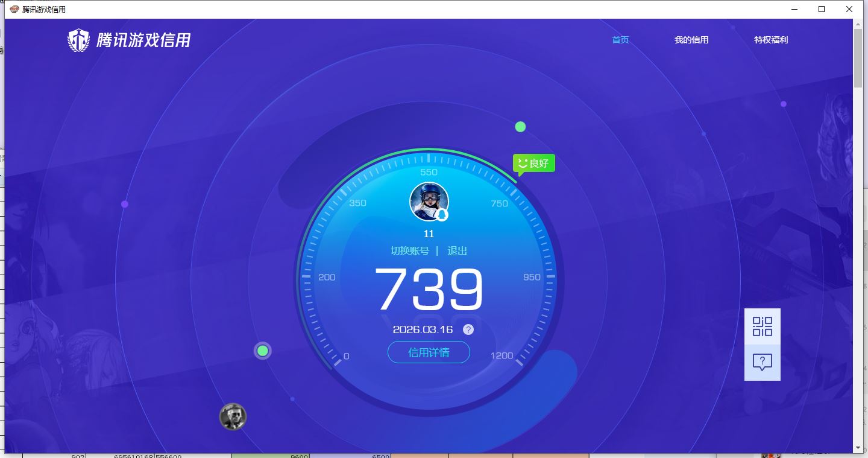The image size is (868, 458).
Task: Select the green orbit dot above the gauge
Action: 520,127
